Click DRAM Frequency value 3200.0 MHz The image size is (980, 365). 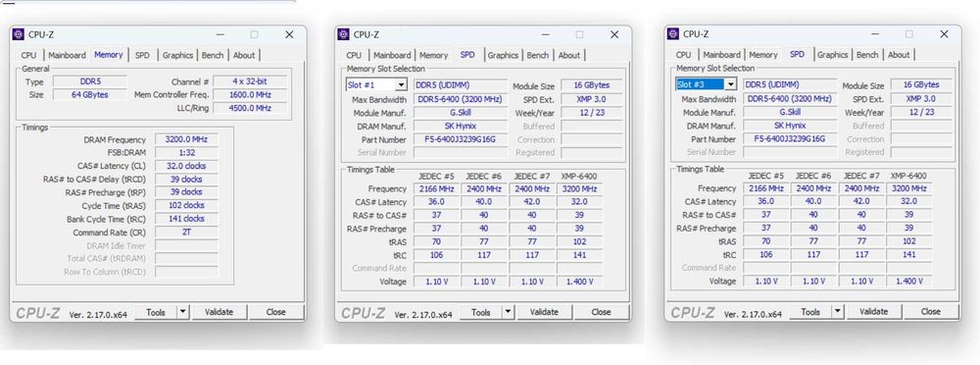186,139
